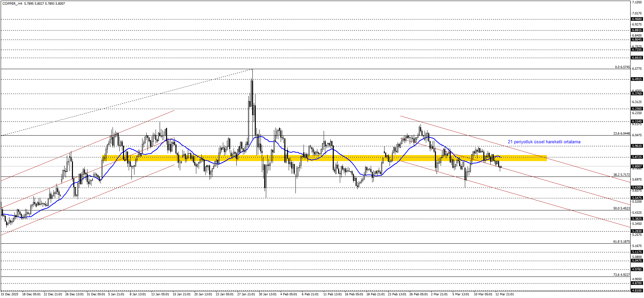
Task: Click the 6.9680 price level tag
Action: click(x=637, y=19)
